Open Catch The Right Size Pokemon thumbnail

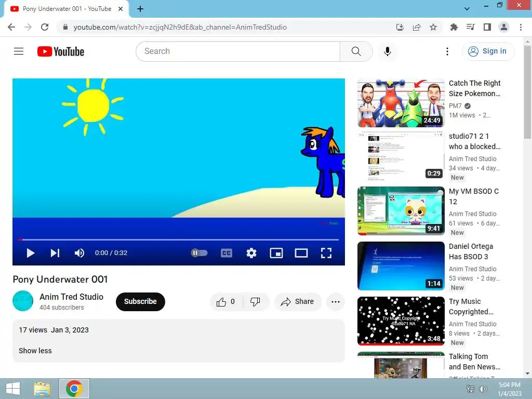[401, 103]
